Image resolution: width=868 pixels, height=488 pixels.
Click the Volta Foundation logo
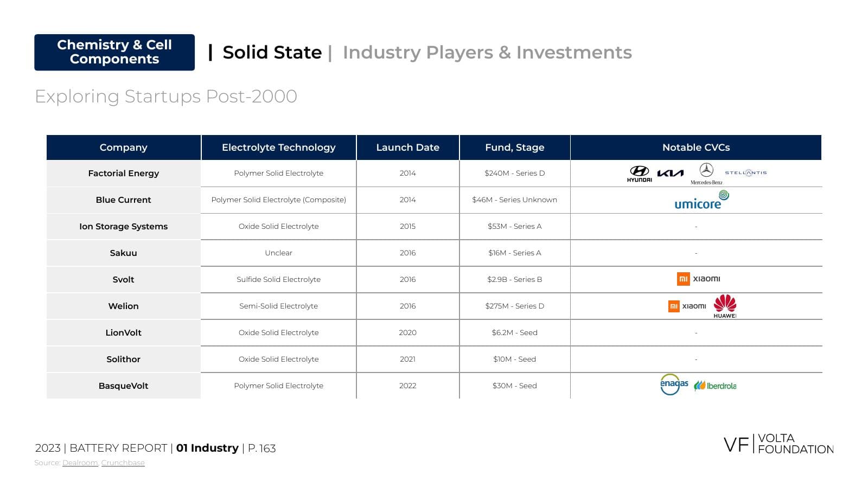point(778,444)
